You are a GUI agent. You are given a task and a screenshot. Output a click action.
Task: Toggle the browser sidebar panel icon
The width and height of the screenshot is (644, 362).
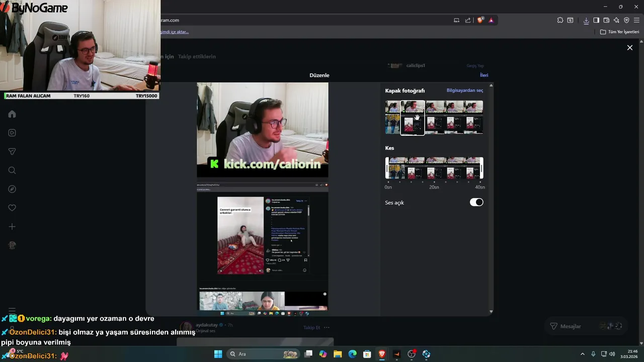[x=596, y=20]
